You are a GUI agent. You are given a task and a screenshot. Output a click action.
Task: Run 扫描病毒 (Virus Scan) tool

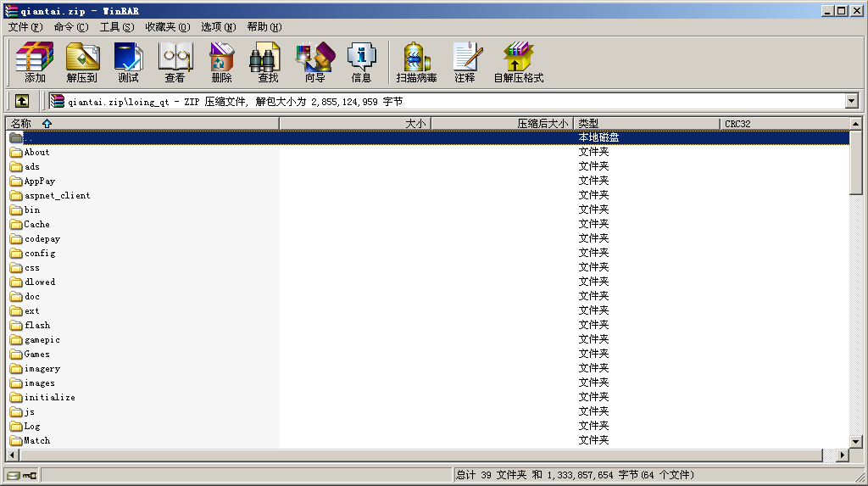point(416,63)
